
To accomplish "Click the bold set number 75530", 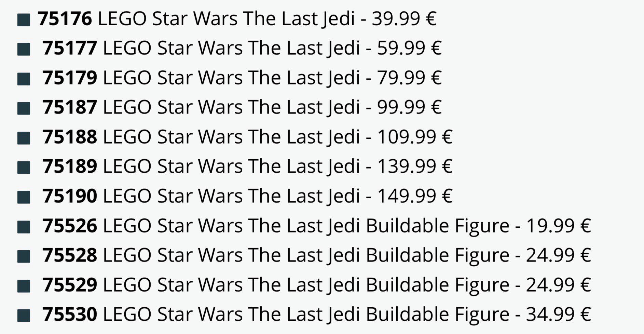I will [70, 314].
